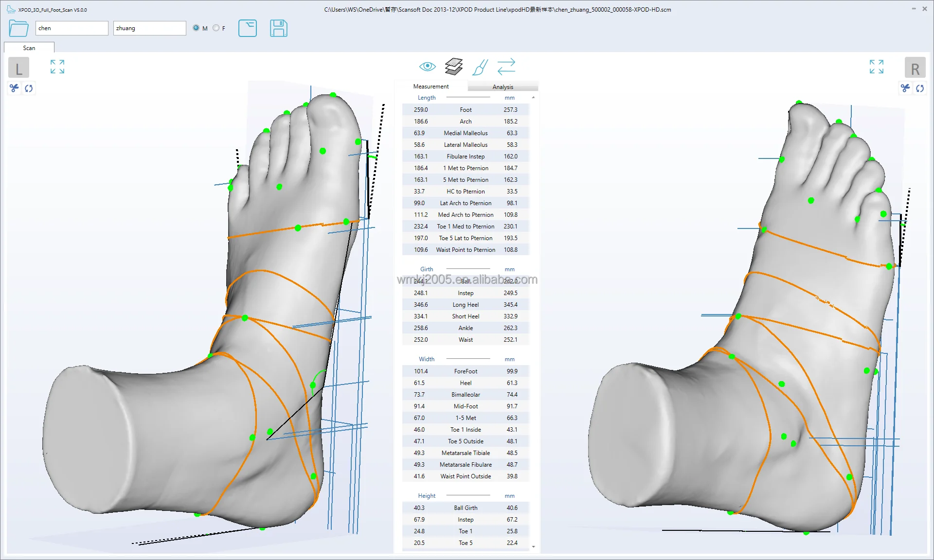Switch to the Measurement tab

coord(431,87)
